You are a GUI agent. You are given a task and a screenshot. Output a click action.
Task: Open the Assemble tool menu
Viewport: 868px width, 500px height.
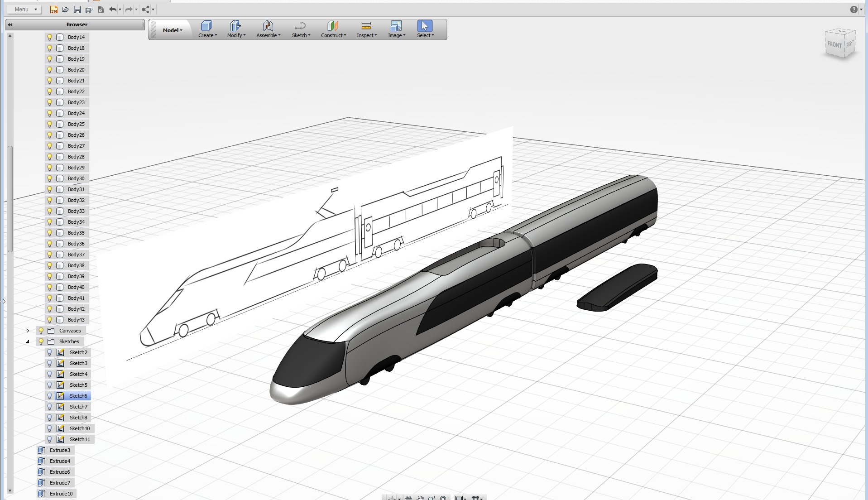pos(268,29)
